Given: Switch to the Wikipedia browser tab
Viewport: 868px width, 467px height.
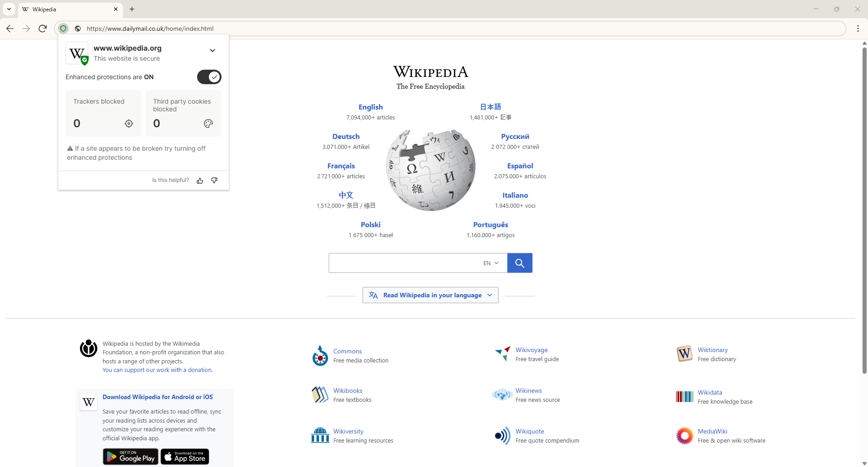Looking at the screenshot, I should pos(68,9).
